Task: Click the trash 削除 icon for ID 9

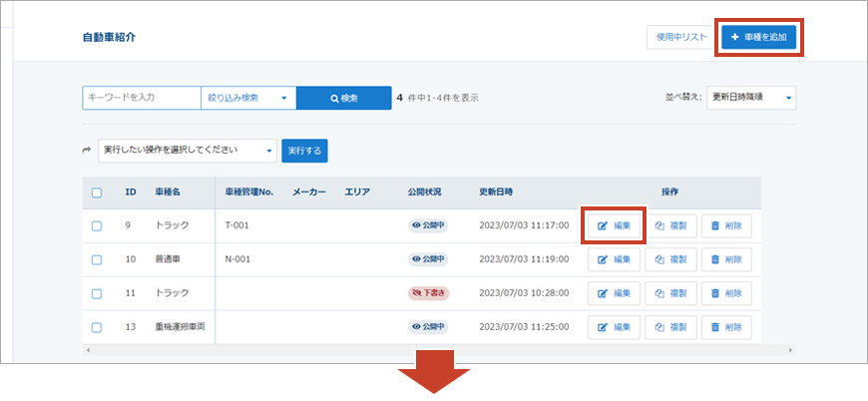Action: 726,225
